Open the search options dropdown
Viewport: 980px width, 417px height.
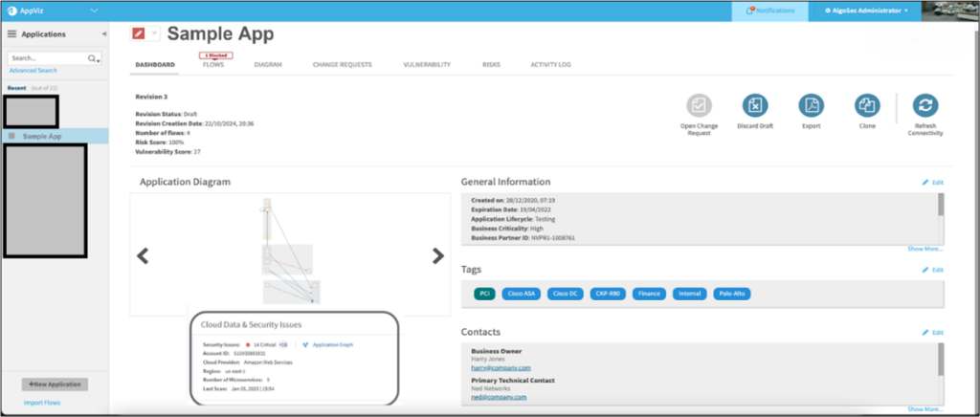pos(96,59)
